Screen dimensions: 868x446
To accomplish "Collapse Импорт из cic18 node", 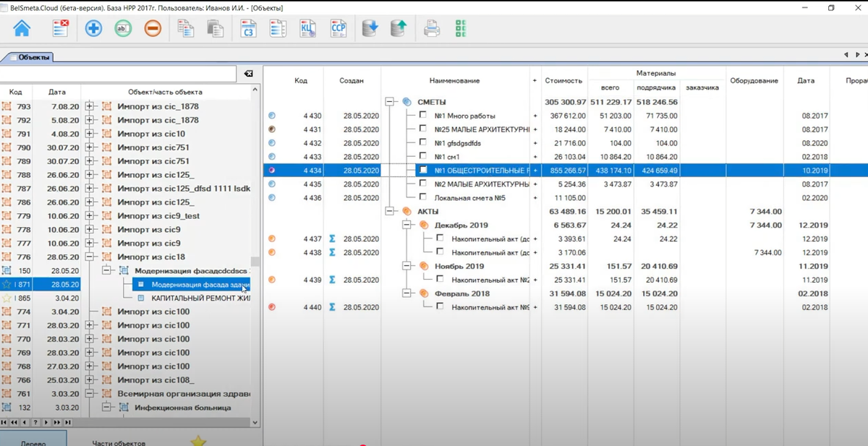I will coord(90,257).
